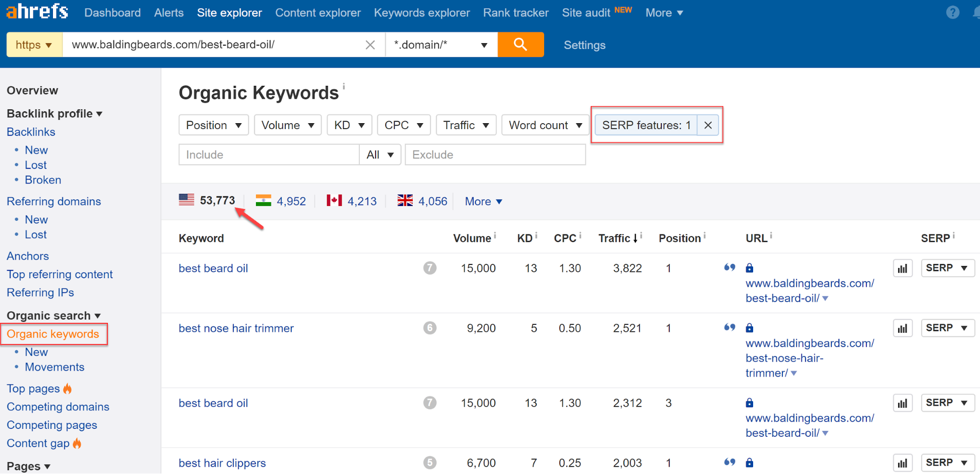This screenshot has width=980, height=474.
Task: Open chart icon for best nose hair trimmer row
Action: pyautogui.click(x=903, y=328)
